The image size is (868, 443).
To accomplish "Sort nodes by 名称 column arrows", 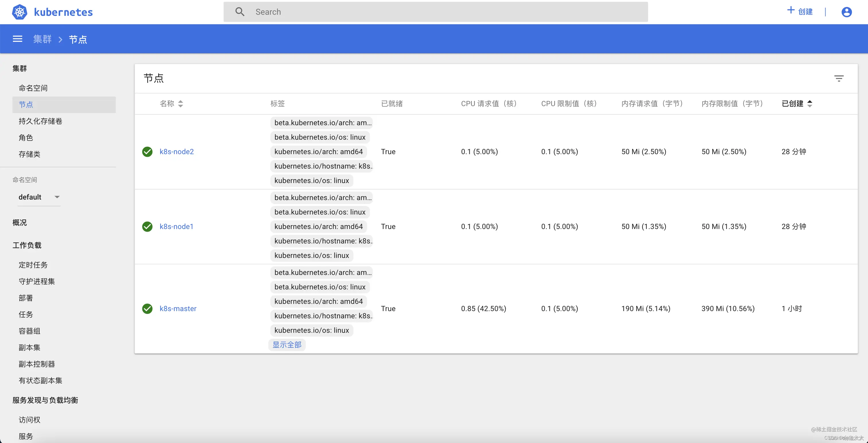I will (181, 104).
